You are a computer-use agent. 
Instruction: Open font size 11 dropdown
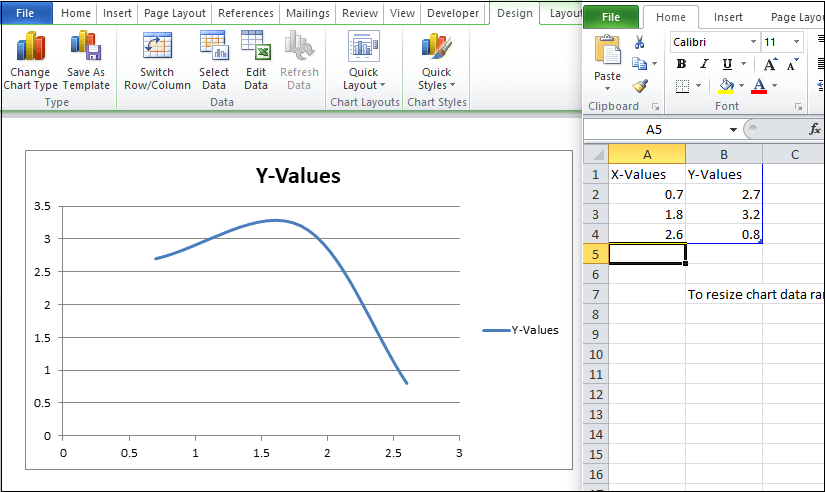(x=797, y=42)
